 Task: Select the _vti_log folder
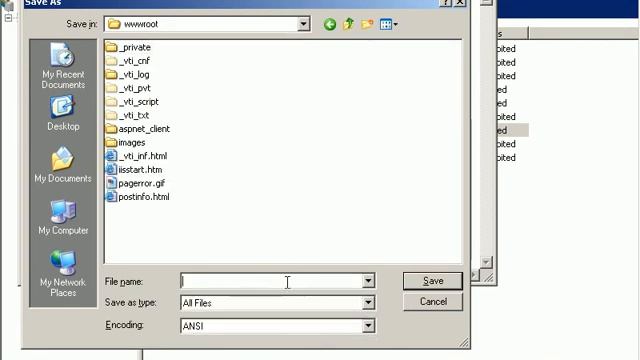click(x=127, y=75)
